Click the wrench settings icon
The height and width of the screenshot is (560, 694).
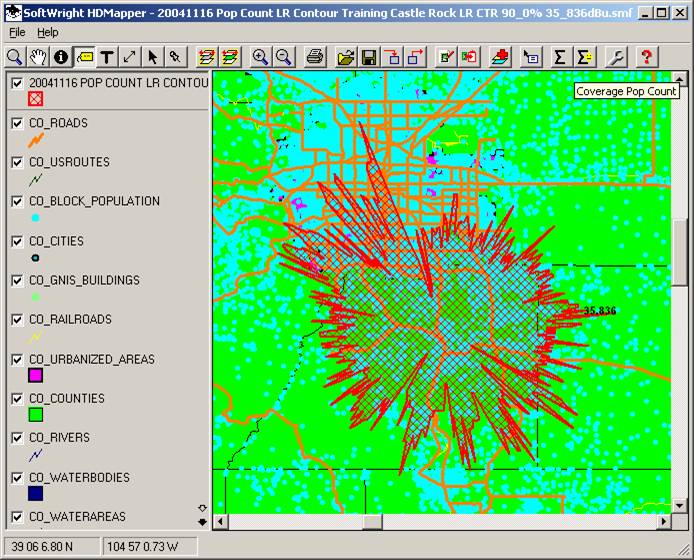point(616,57)
